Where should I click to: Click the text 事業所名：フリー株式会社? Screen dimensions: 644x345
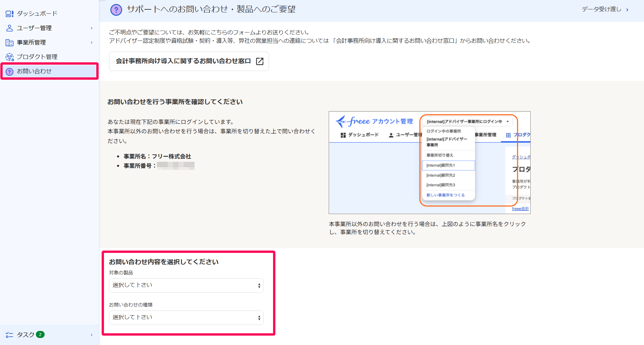tap(157, 156)
